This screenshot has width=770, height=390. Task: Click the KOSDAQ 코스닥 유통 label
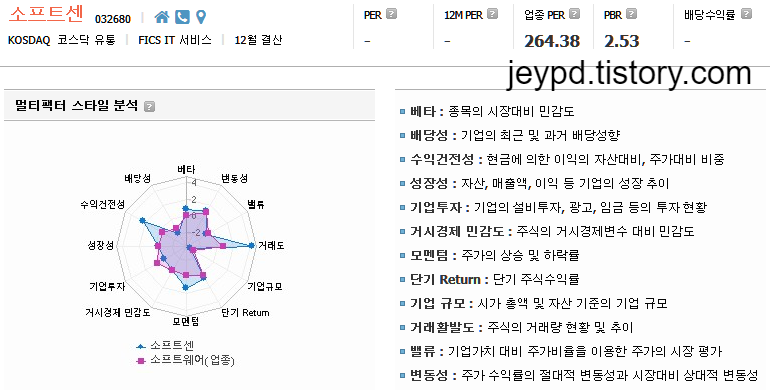(62, 40)
